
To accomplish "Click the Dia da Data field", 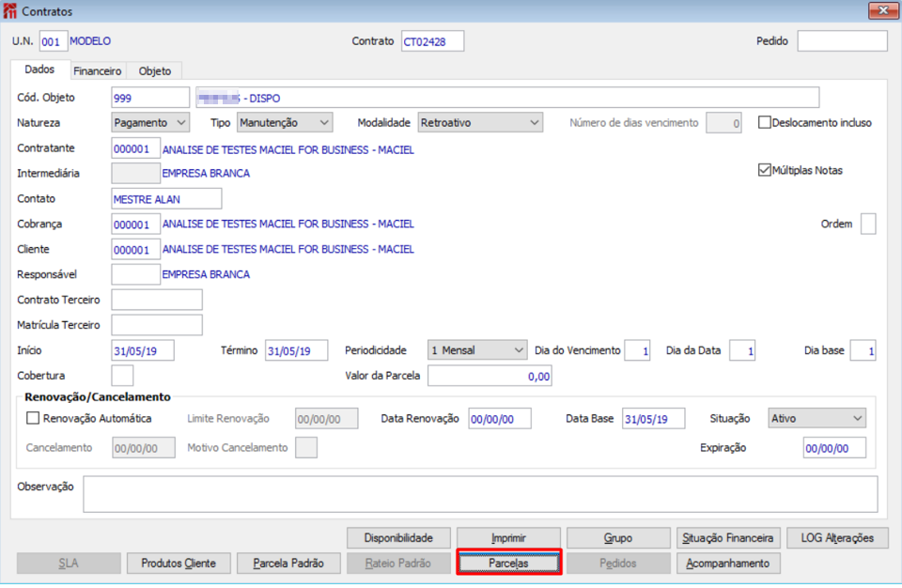I will 742,350.
